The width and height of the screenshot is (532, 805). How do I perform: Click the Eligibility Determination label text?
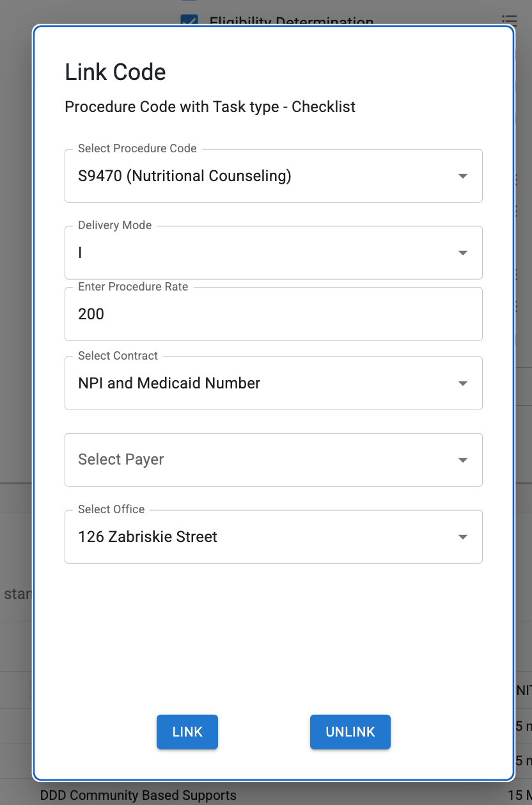[292, 22]
